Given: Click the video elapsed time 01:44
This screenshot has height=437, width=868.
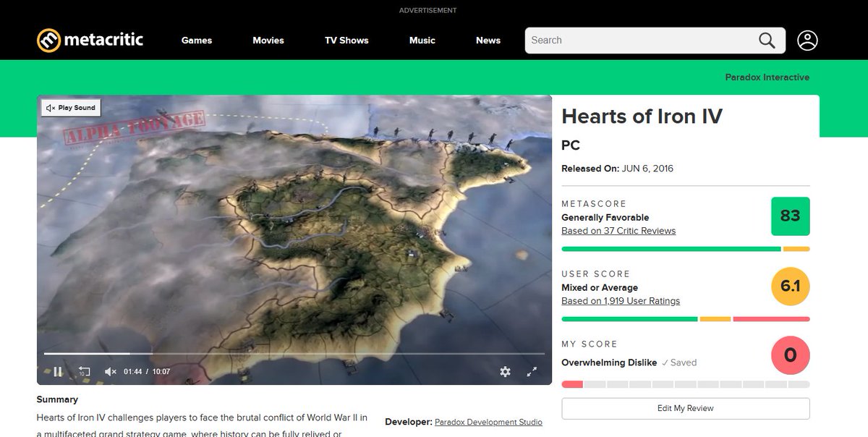Looking at the screenshot, I should pyautogui.click(x=133, y=372).
